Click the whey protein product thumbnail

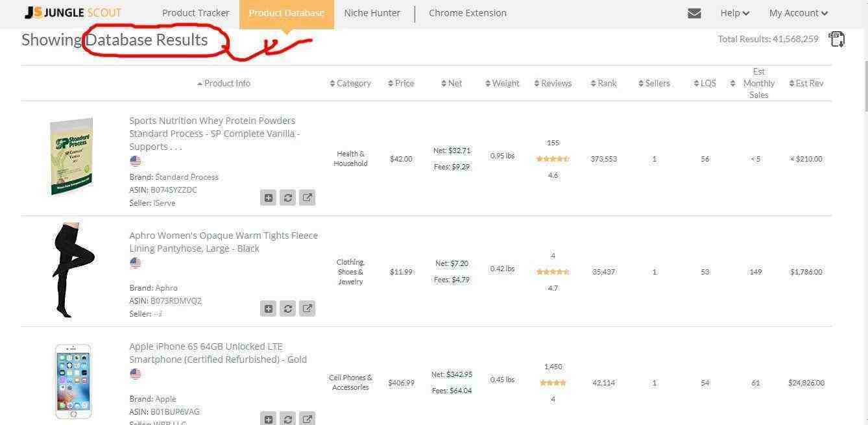(72, 157)
